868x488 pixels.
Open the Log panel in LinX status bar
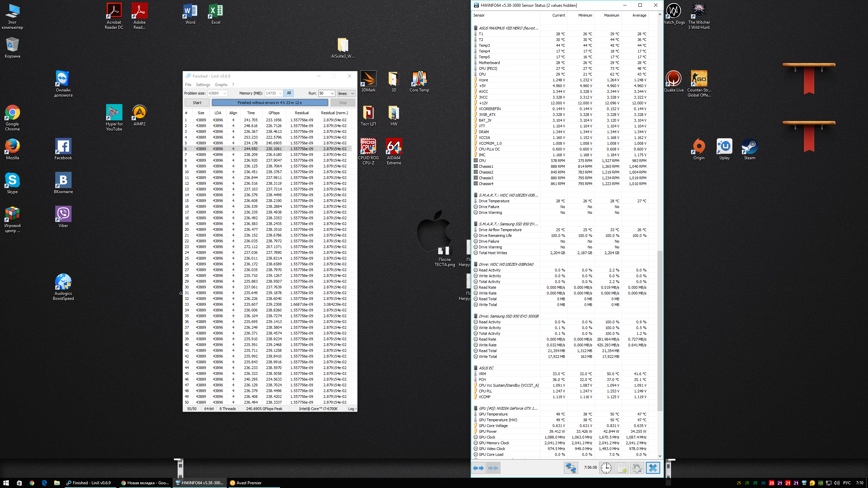352,409
